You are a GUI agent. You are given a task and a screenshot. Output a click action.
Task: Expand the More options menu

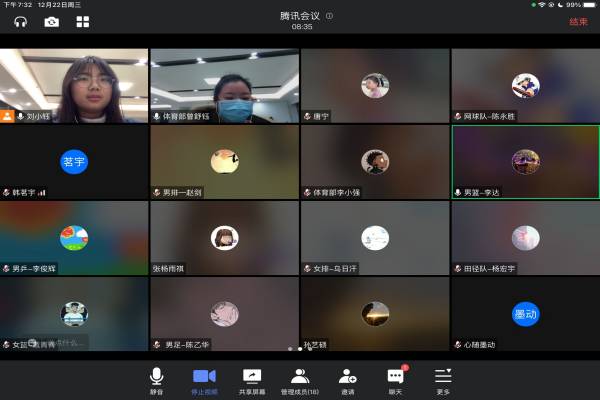click(443, 378)
